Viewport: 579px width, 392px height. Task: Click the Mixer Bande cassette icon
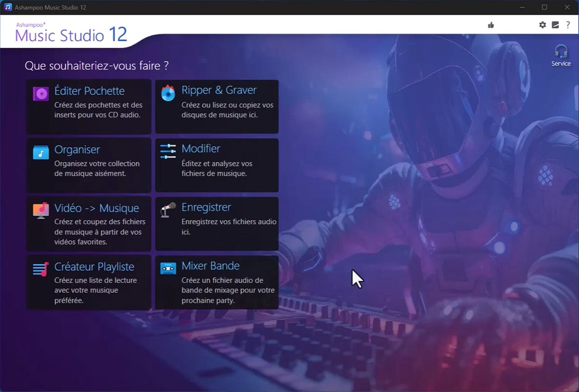(x=168, y=268)
